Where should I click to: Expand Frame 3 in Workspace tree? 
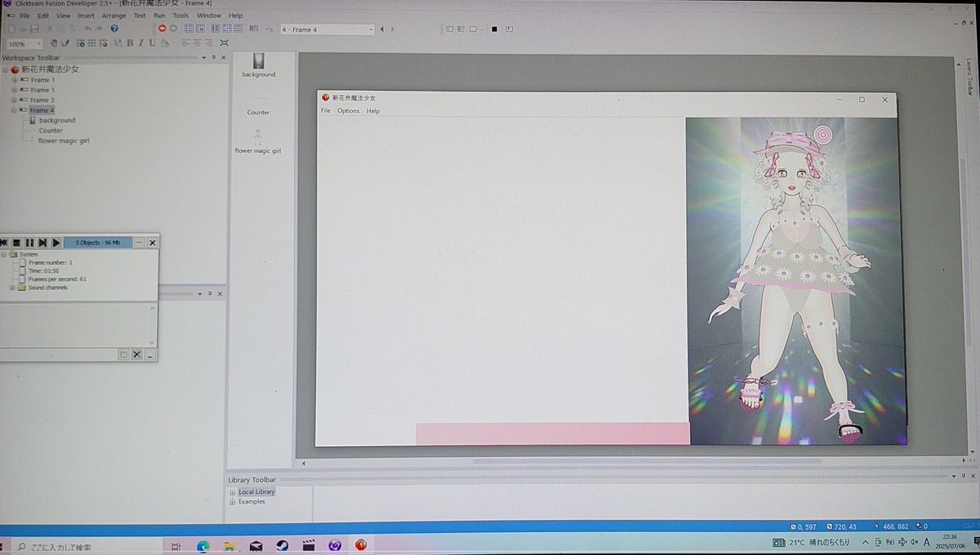pyautogui.click(x=14, y=100)
